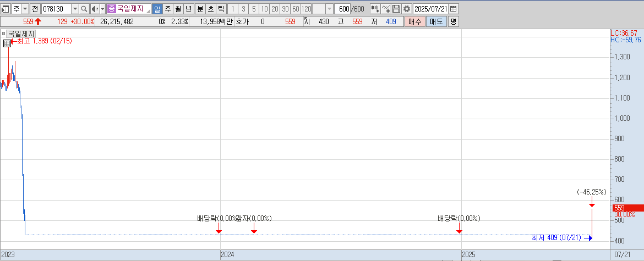Click the stock name field 국일제지
Screen dimensions: 644x261
coord(134,9)
